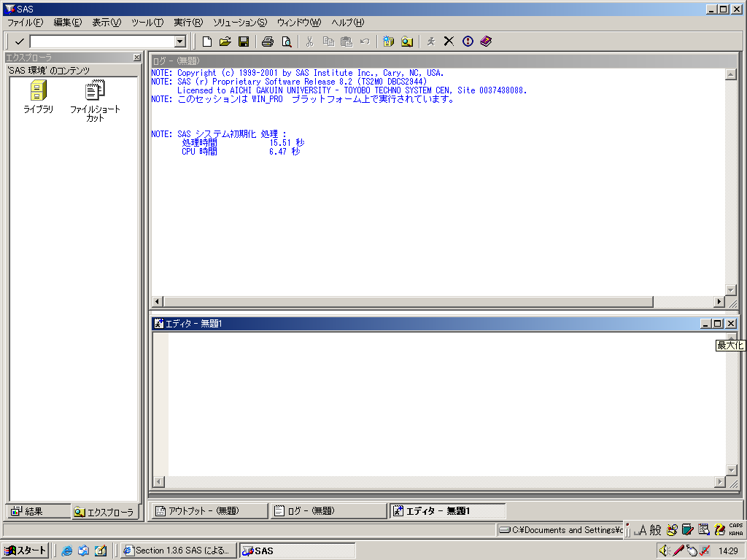Screen dimensions: 747x560
Task: Open Print Preview from the toolbar
Action: (x=286, y=42)
